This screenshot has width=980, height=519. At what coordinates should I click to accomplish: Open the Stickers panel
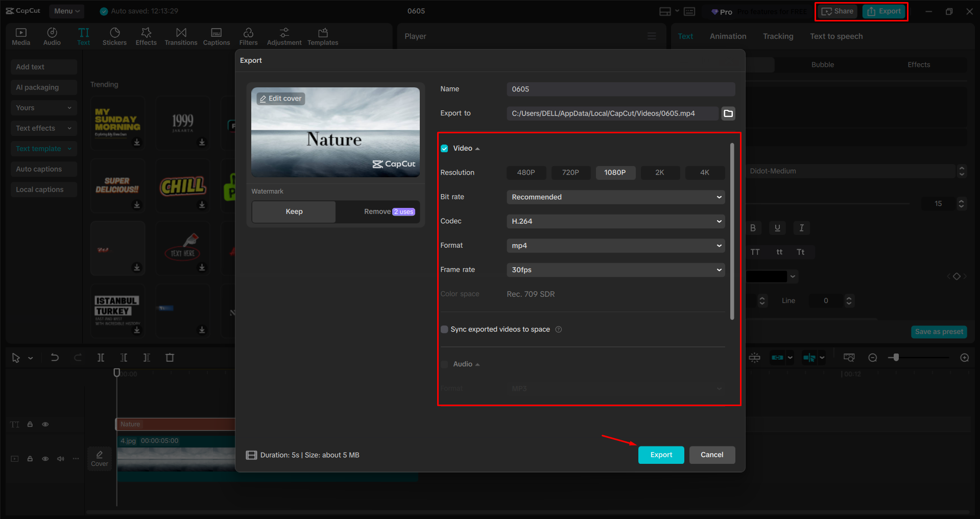coord(114,36)
